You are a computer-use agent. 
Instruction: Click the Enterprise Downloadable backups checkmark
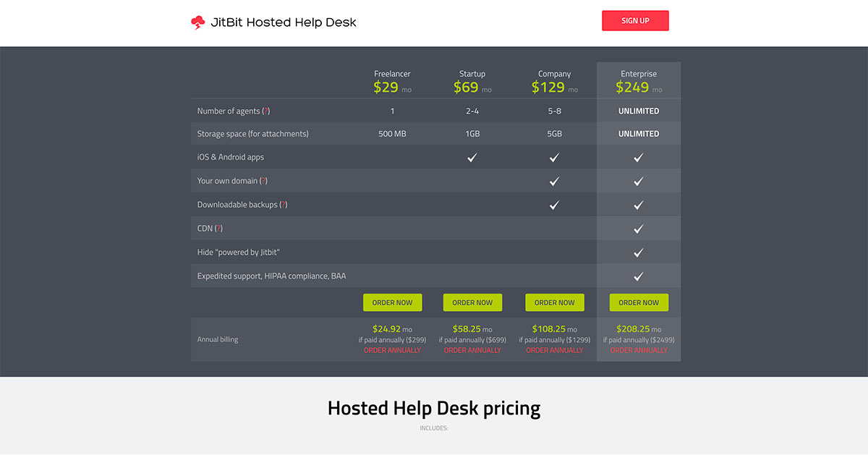point(639,205)
